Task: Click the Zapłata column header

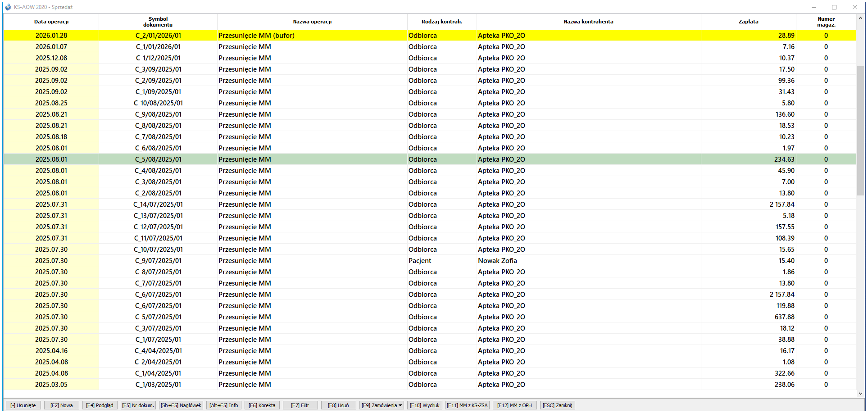Action: click(x=748, y=22)
